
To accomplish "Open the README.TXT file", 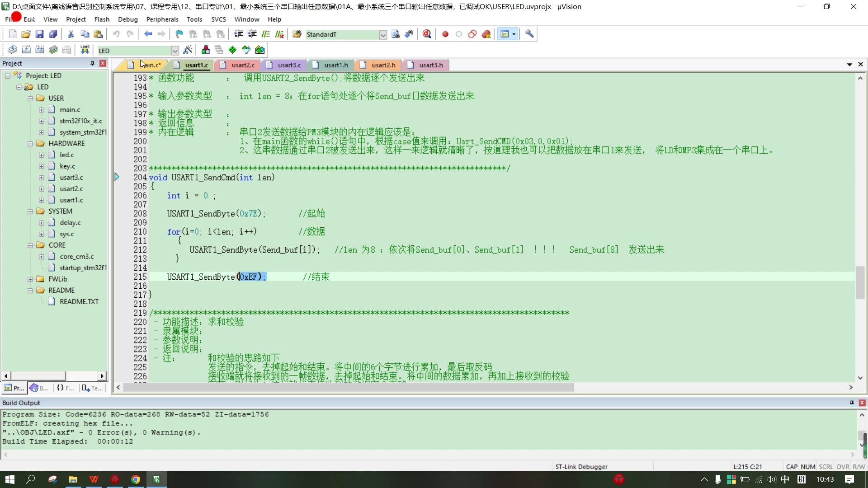I will pyautogui.click(x=78, y=301).
